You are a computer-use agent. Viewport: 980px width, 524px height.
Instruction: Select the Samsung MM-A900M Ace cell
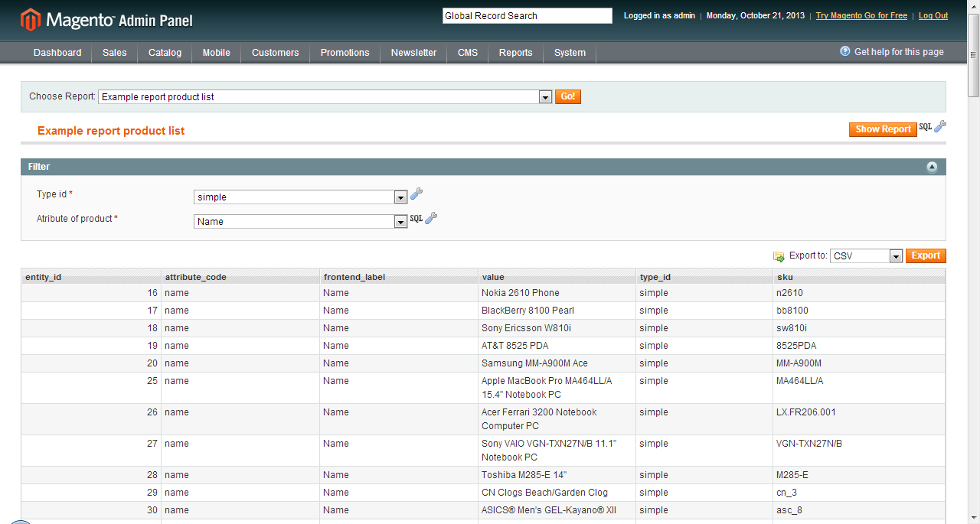pos(557,363)
